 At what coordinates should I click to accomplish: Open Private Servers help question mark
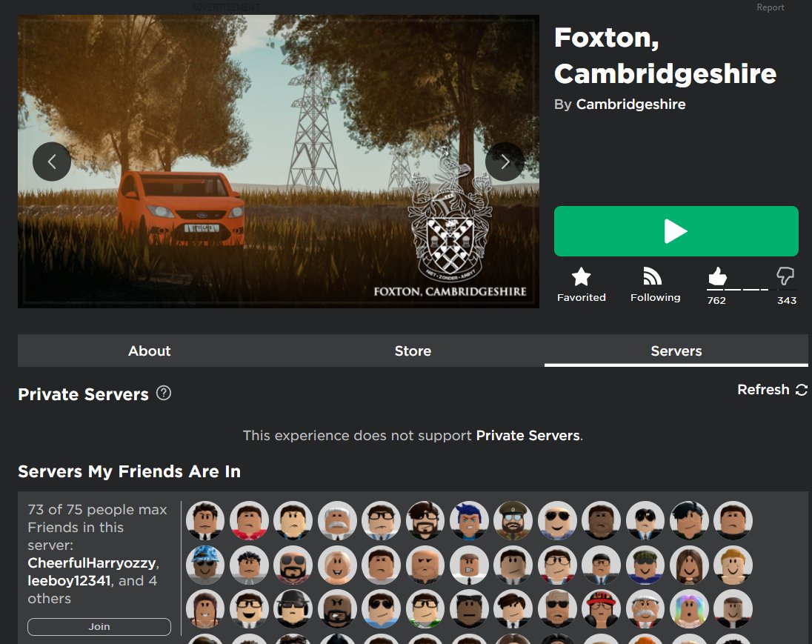coord(164,394)
